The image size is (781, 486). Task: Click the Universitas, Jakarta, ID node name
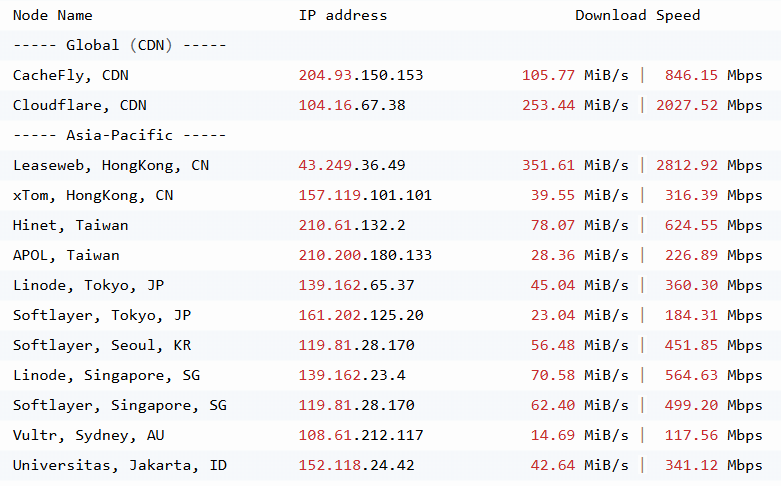120,466
